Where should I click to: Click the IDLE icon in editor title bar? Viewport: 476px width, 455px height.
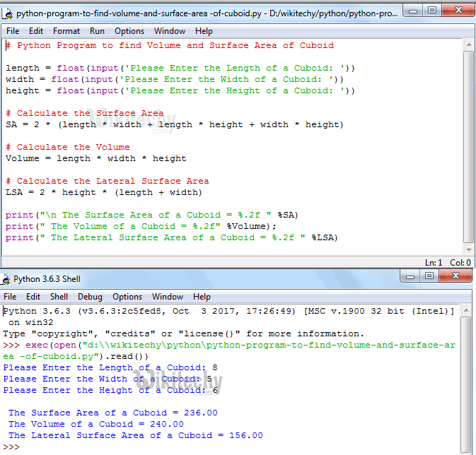pyautogui.click(x=8, y=13)
